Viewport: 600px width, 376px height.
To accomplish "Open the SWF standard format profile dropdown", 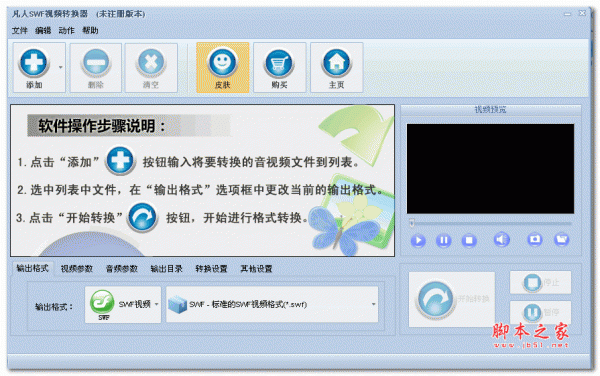I will point(272,304).
